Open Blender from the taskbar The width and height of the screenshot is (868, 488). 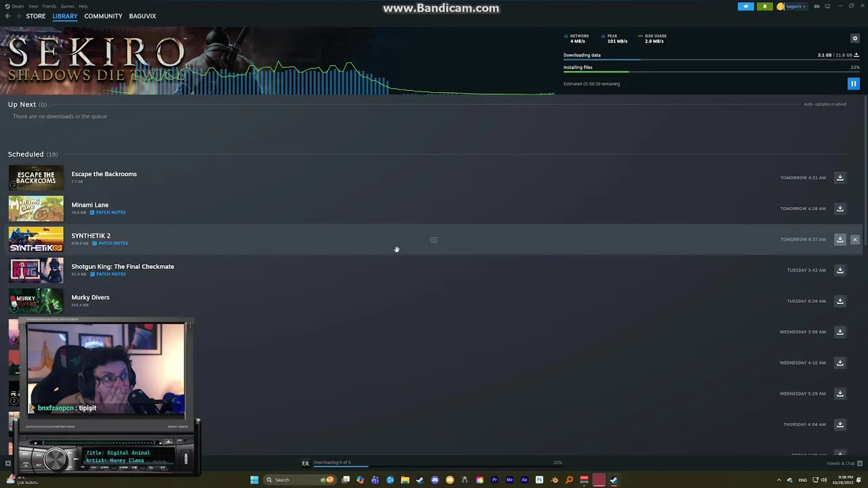click(554, 480)
